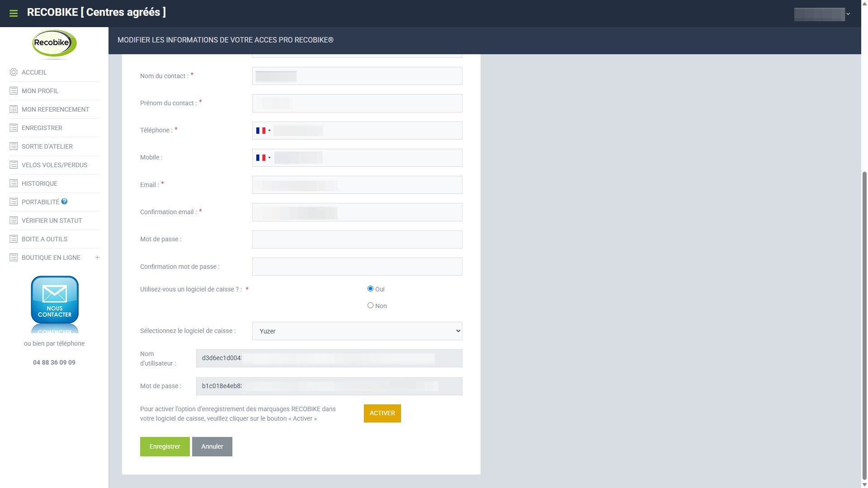Click the hamburger menu icon
Screen dimensions: 868x488
click(x=14, y=14)
